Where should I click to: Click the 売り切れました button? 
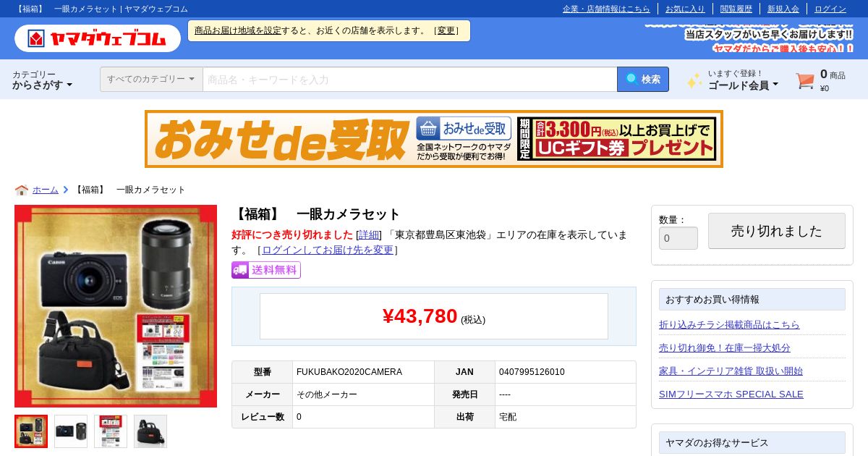[x=777, y=231]
